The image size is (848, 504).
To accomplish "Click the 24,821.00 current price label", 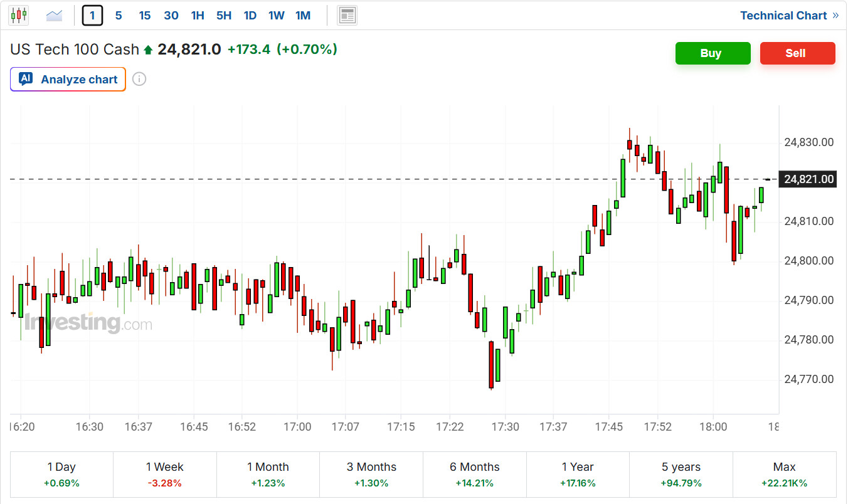I will point(808,179).
